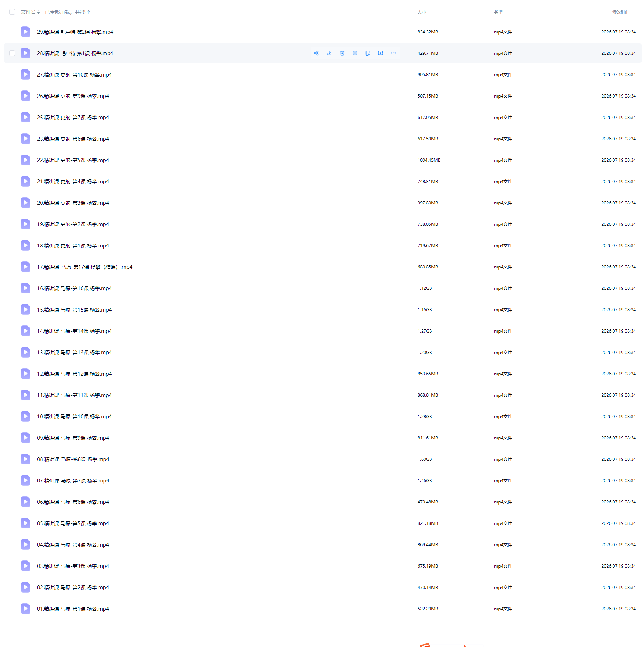Open file name 27.精讲课 史纲-第10课 杨攀.mp4

74,75
